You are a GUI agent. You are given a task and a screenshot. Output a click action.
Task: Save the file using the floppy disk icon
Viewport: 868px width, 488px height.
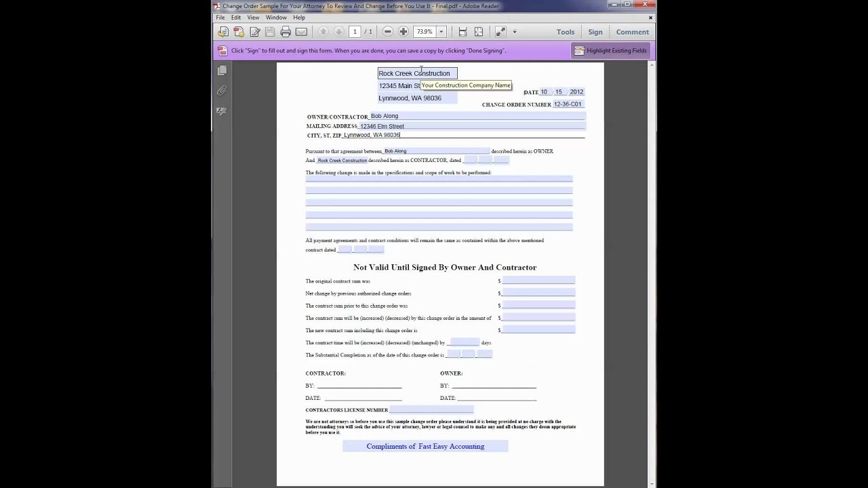click(x=270, y=32)
